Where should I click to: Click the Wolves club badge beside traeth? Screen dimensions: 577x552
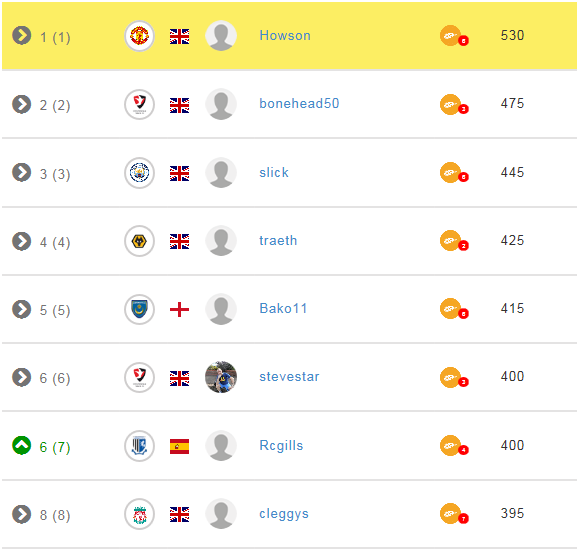pos(139,241)
